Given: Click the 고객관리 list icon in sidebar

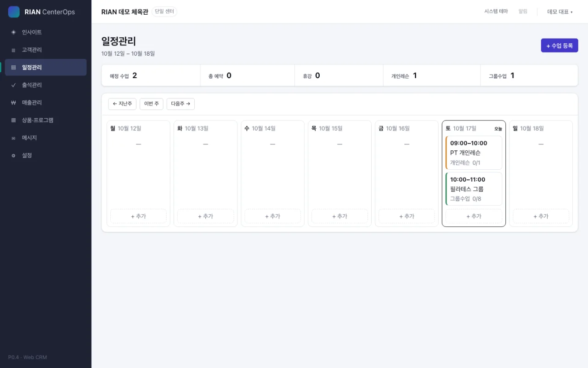Looking at the screenshot, I should 13,50.
